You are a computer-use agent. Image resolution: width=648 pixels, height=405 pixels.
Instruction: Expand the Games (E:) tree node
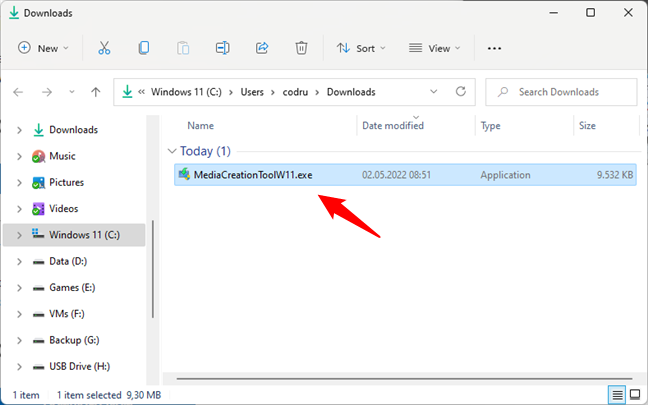(x=19, y=288)
